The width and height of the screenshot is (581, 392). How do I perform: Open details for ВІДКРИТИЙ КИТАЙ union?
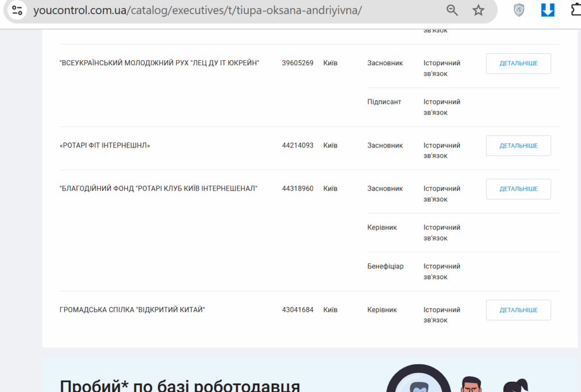(519, 310)
